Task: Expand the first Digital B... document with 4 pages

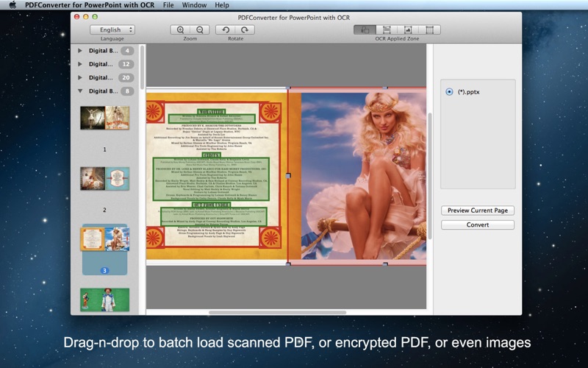Action: point(80,50)
